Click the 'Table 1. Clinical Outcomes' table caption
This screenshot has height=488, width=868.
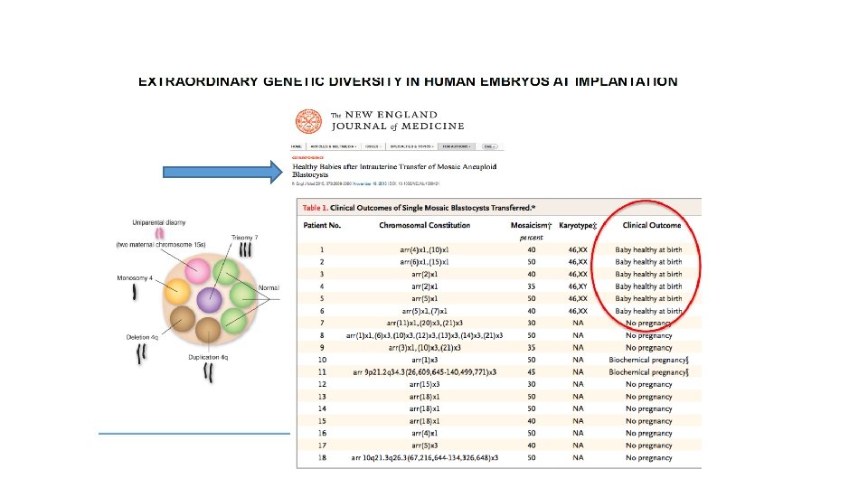coord(419,208)
